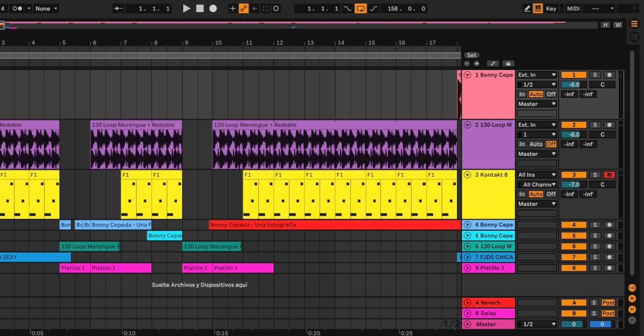Set track 1 monitoring to In

tap(522, 94)
